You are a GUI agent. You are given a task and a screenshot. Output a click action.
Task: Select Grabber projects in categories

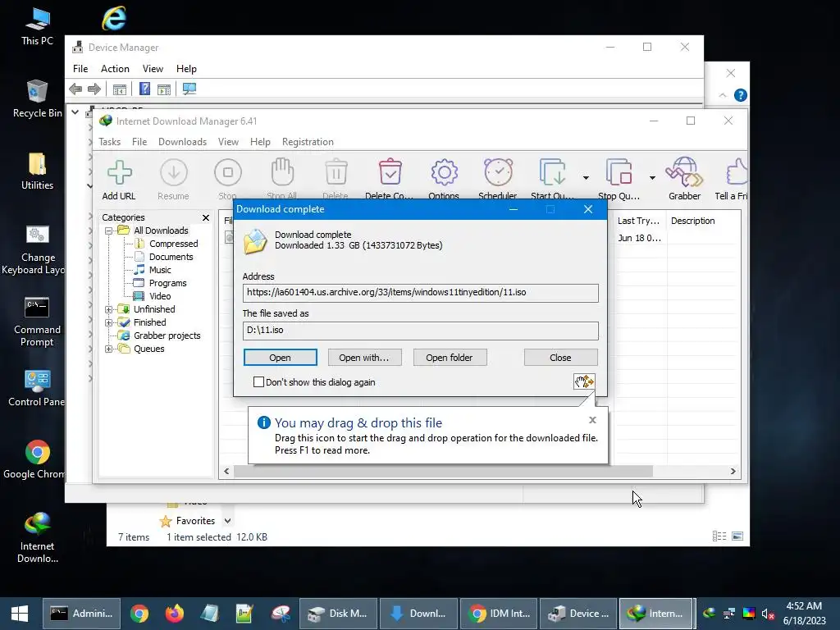167,336
